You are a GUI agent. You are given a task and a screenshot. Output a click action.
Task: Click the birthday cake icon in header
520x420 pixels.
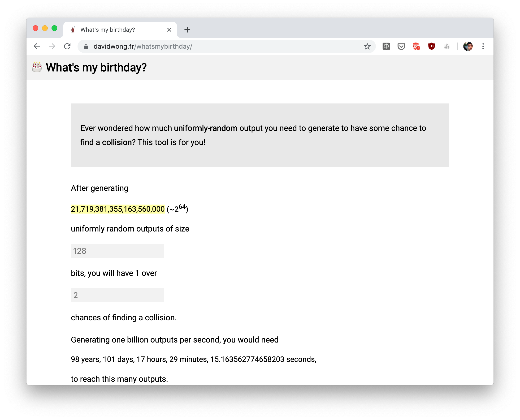37,67
